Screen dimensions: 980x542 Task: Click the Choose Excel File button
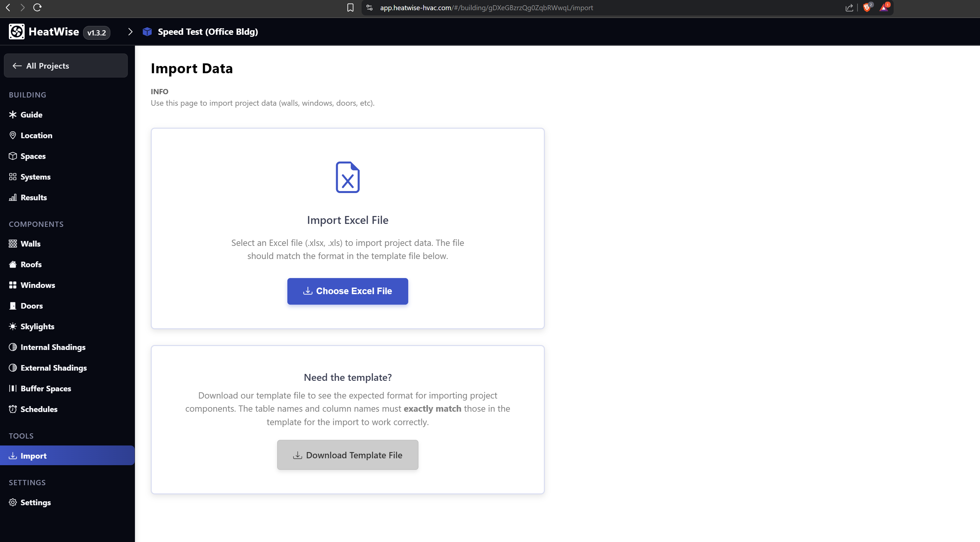click(347, 291)
